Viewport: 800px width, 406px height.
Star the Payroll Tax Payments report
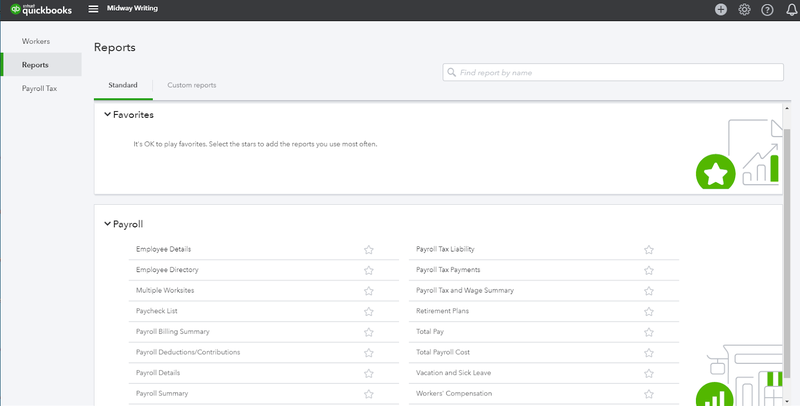[649, 270]
